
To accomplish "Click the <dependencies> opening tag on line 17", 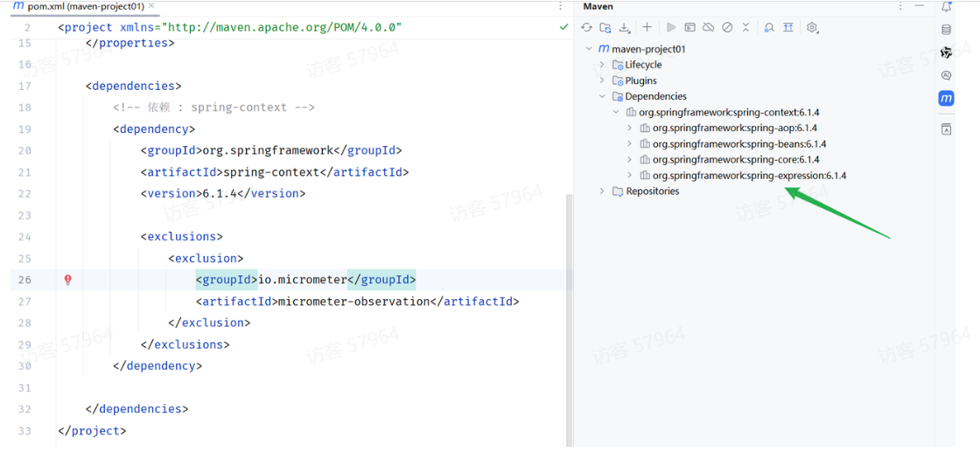I will (134, 87).
